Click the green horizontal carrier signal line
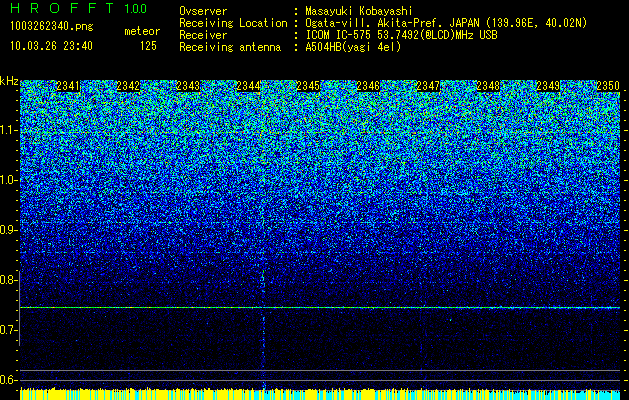This screenshot has height=400, width=629. click(x=320, y=308)
